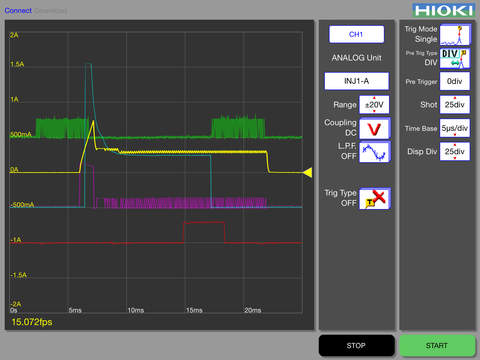Click the 15.072fps frame rate readout
This screenshot has height=360, width=480.
[x=32, y=322]
